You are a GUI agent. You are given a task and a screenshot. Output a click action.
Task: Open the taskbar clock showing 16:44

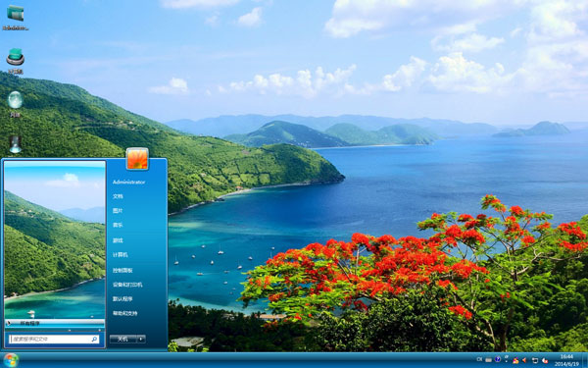[566, 360]
